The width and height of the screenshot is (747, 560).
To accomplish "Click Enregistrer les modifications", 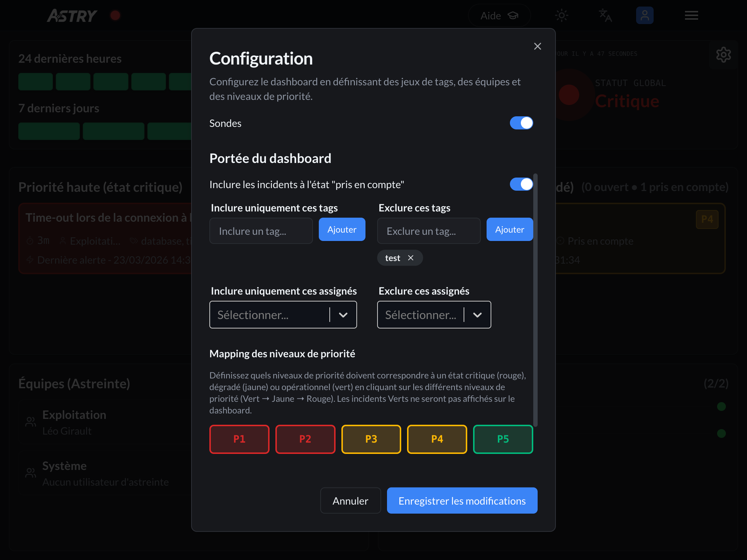I will (x=462, y=501).
